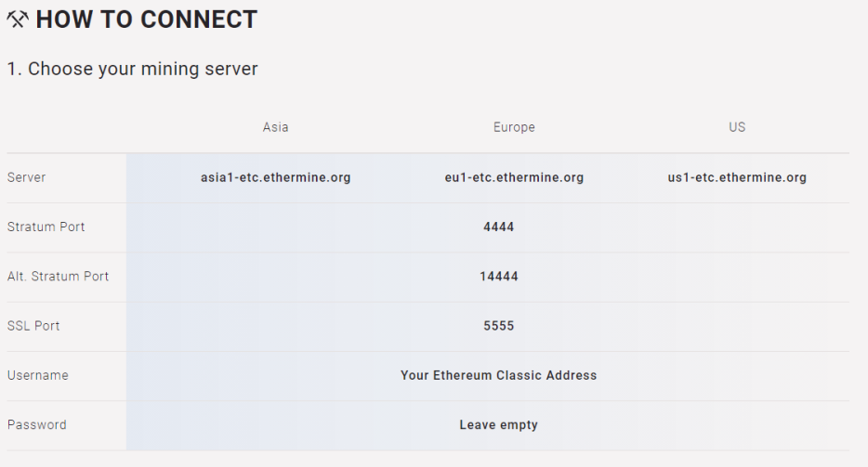The height and width of the screenshot is (467, 868).
Task: Click the Server row label
Action: coord(27,177)
